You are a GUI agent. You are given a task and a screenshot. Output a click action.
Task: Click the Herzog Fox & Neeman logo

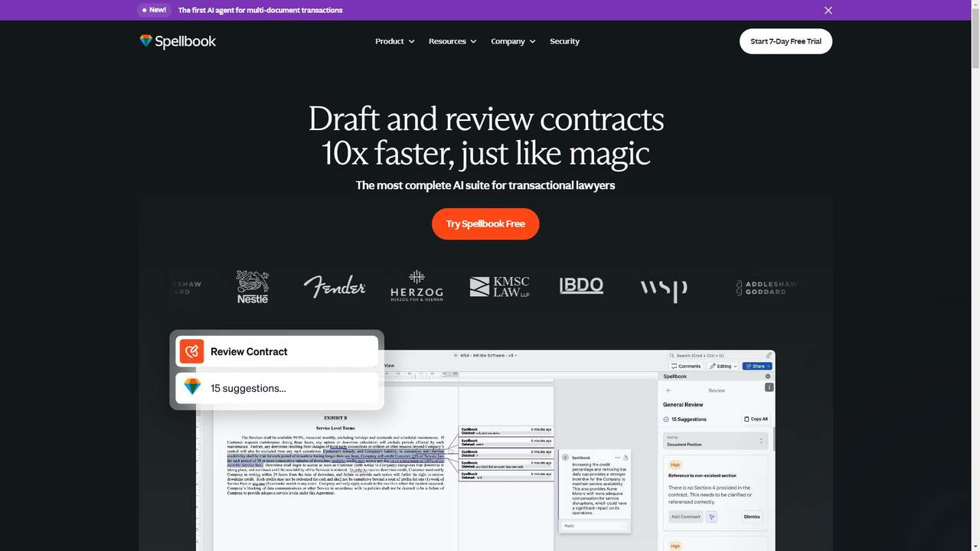pos(416,285)
